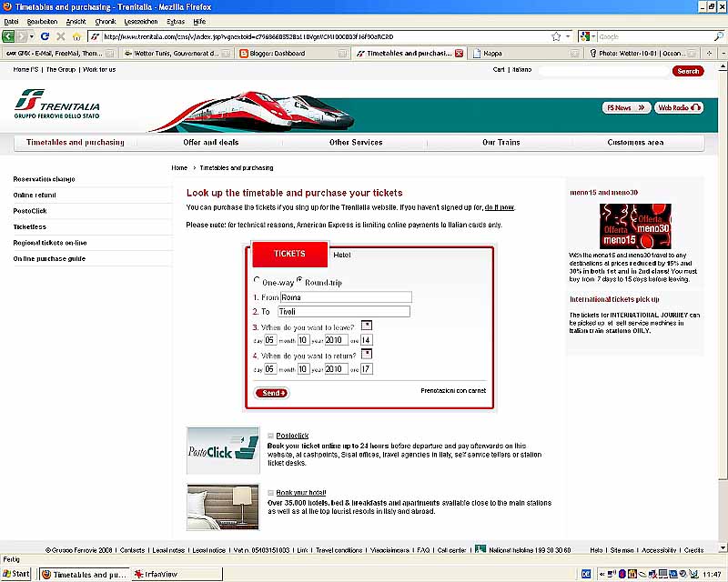Close the Timetables and purchasing tab
This screenshot has width=728, height=582.
pos(459,54)
